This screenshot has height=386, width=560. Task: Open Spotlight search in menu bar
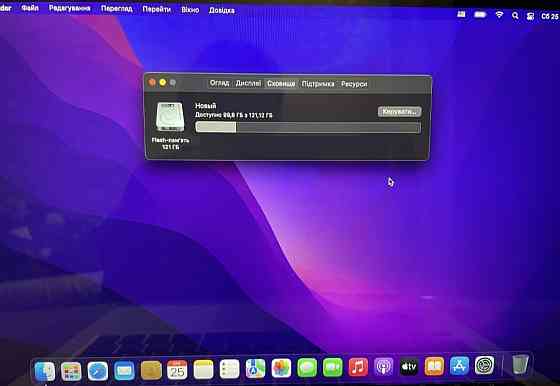pyautogui.click(x=515, y=15)
